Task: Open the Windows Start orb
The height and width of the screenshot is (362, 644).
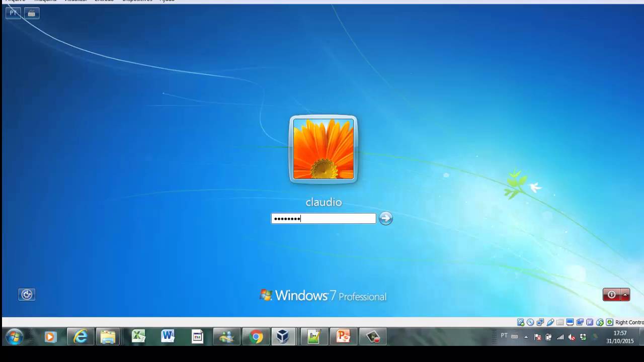Action: tap(14, 336)
